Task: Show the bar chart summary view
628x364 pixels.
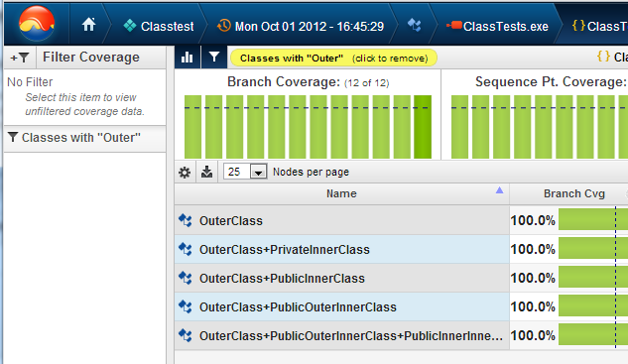Action: 188,58
